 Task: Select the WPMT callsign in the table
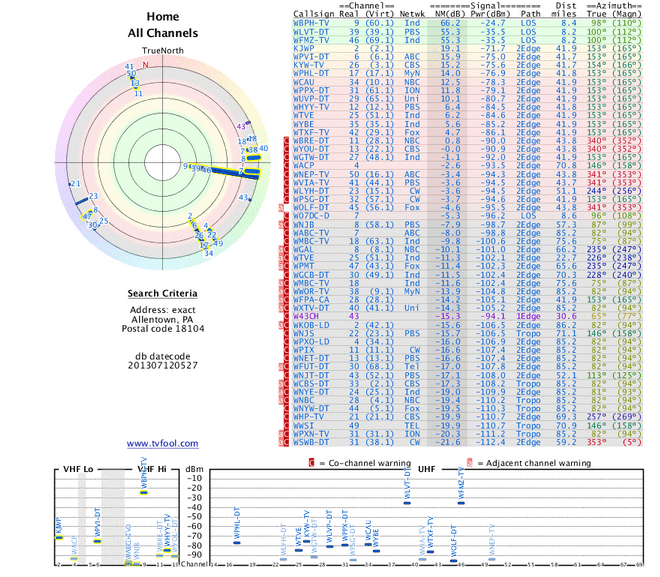coord(303,266)
